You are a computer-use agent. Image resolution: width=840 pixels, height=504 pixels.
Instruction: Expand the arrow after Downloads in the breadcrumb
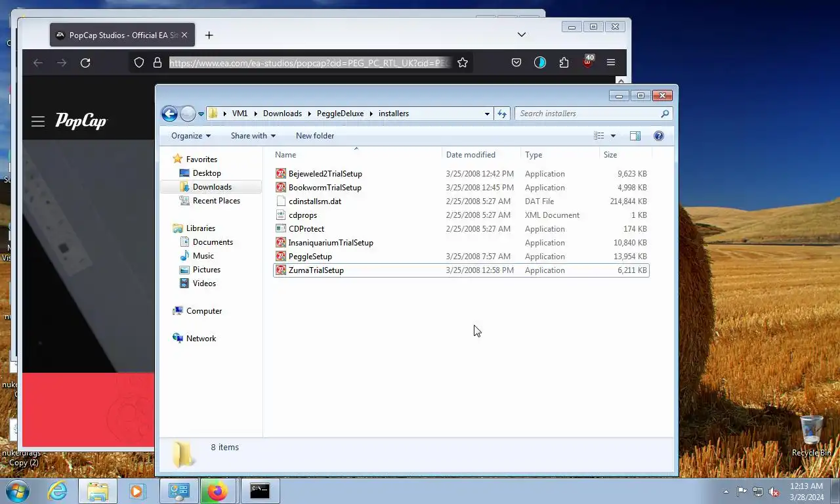[310, 114]
